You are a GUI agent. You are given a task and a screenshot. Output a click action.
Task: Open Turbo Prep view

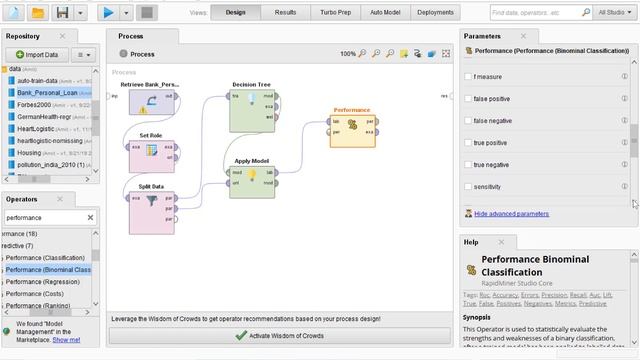coord(336,12)
